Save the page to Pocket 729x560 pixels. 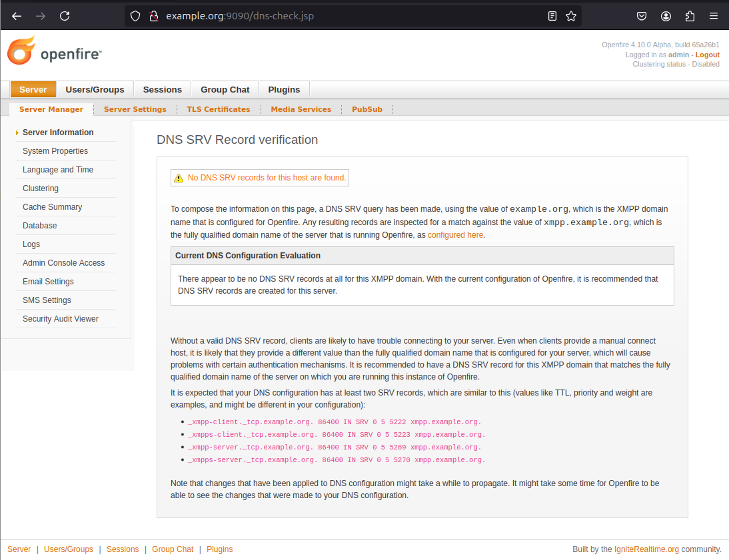(641, 15)
